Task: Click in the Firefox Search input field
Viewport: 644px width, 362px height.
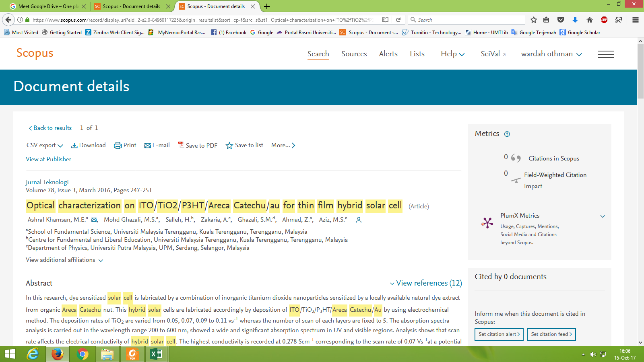Action: (x=469, y=20)
